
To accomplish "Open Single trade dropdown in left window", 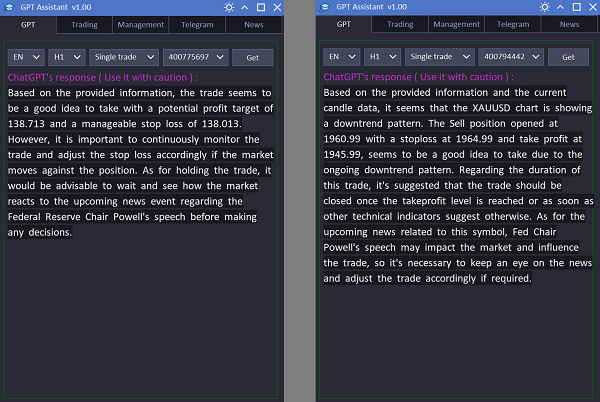I will point(124,57).
